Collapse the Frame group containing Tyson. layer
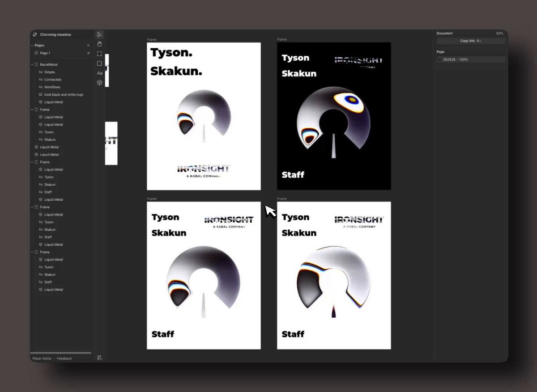 pyautogui.click(x=32, y=110)
